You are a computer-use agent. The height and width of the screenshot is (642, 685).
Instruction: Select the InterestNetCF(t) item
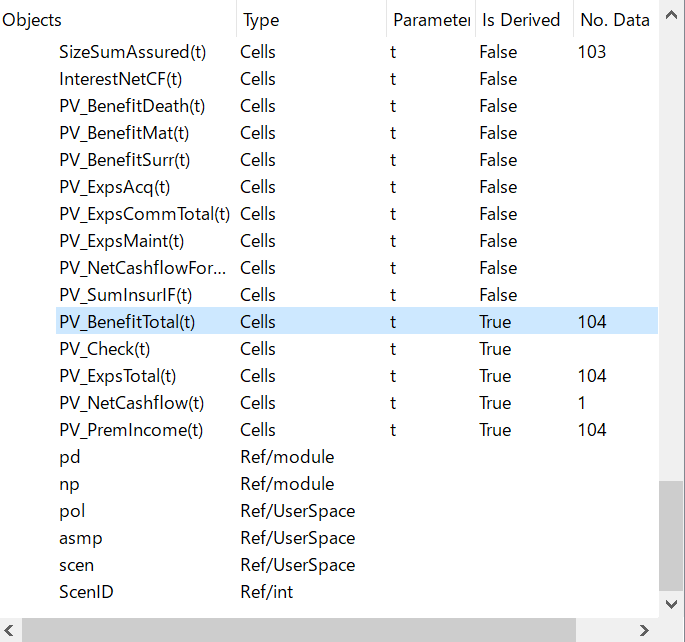click(x=120, y=79)
